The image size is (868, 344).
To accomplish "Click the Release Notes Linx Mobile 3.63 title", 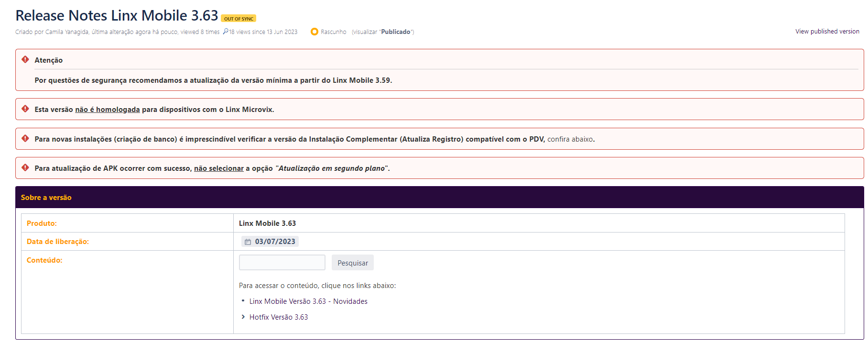I will point(117,15).
